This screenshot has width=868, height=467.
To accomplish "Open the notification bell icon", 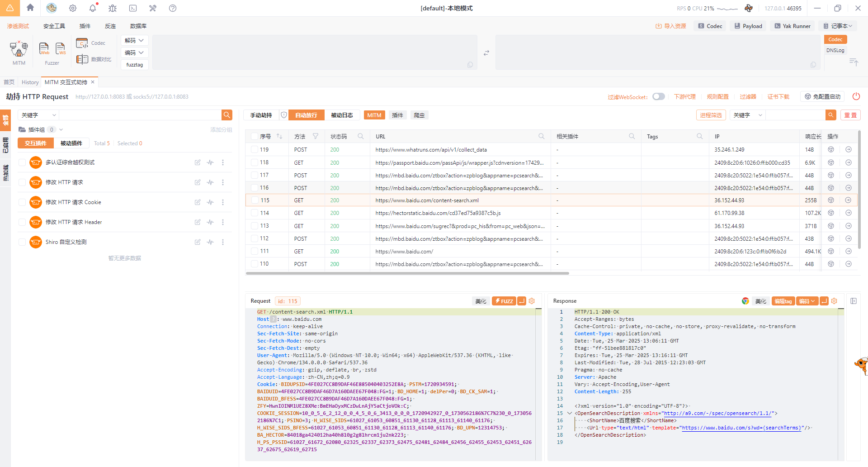I will pos(93,8).
